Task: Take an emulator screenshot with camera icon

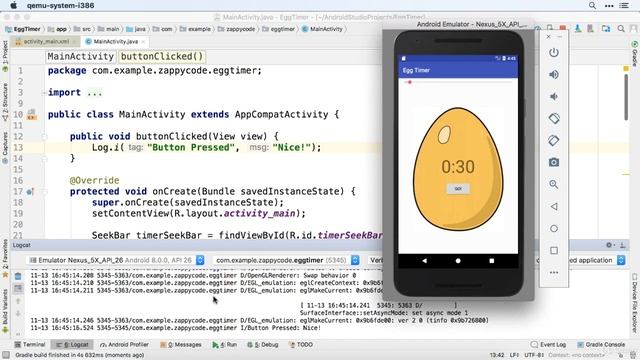Action: pyautogui.click(x=553, y=162)
